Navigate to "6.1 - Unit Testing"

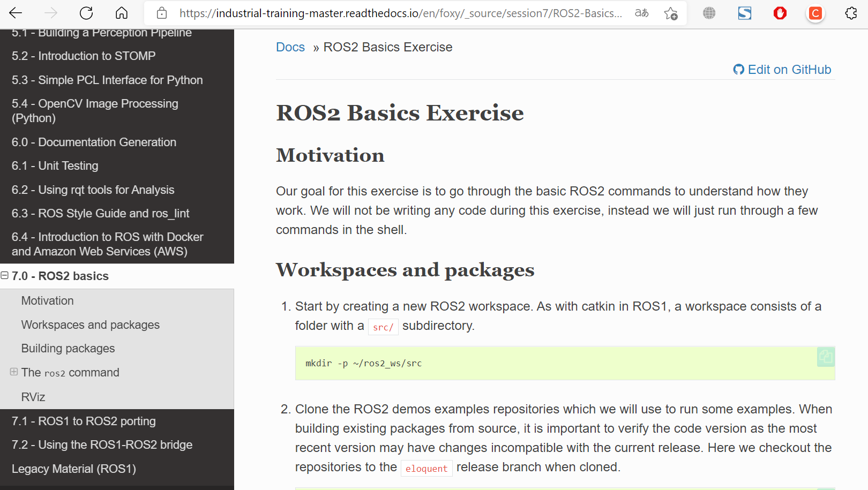pyautogui.click(x=55, y=165)
